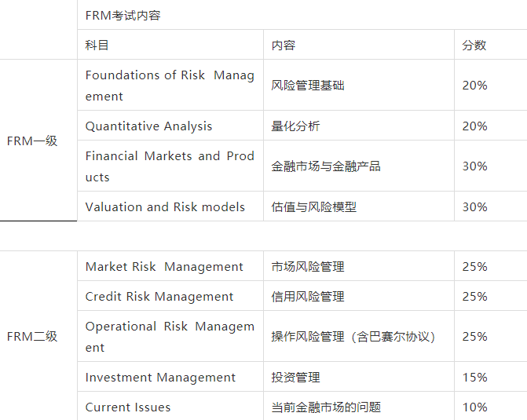This screenshot has width=527, height=420.
Task: Click 操作风险管理（含巴塞尔协议） text
Action: pos(353,337)
